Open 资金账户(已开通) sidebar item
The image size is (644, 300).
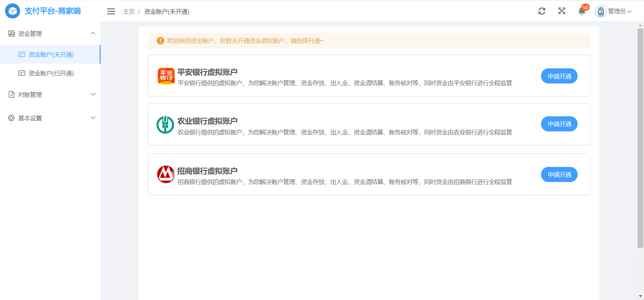tap(50, 73)
